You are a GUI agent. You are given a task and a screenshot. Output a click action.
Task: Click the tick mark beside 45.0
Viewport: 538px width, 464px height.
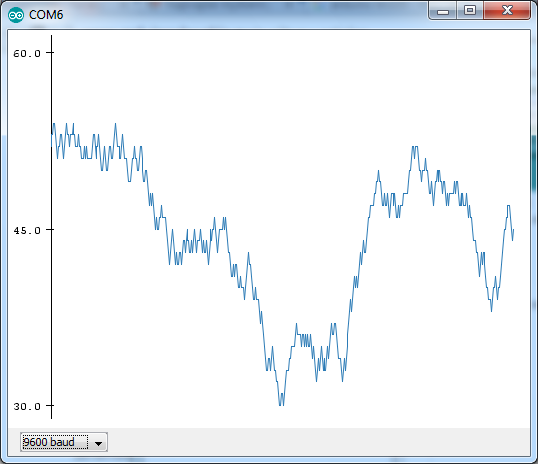click(x=51, y=229)
